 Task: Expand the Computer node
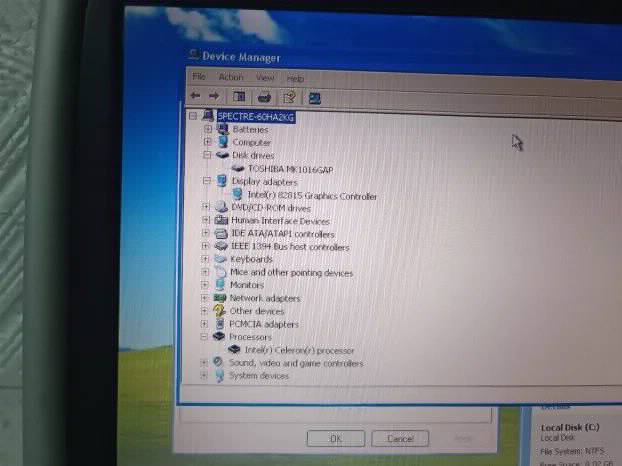click(207, 142)
